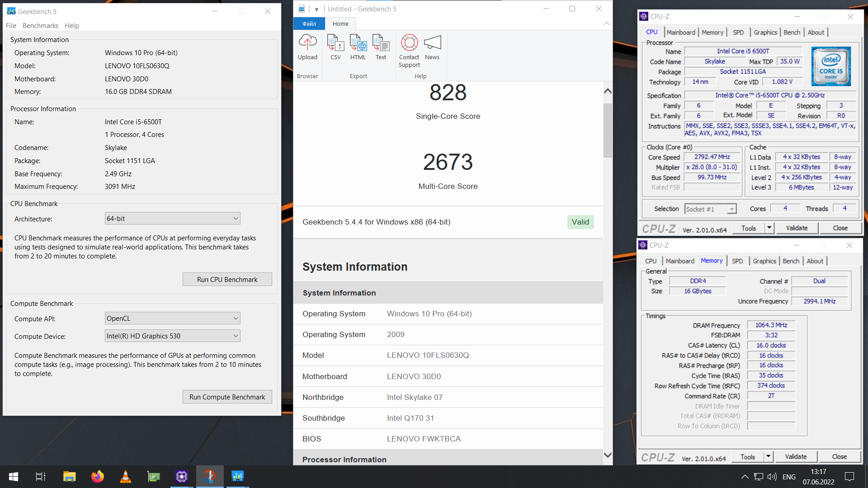Click Run Compute Benchmark button
This screenshot has height=488, width=868.
(227, 397)
